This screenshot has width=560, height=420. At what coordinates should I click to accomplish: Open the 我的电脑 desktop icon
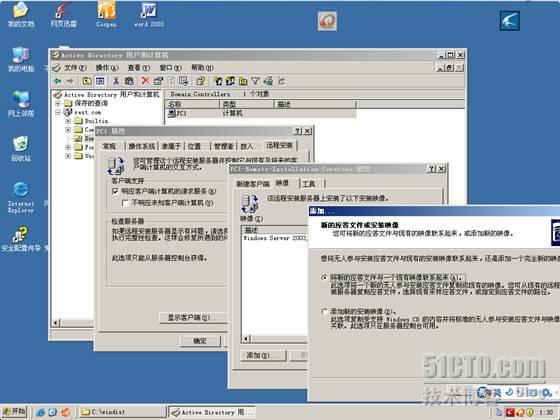click(x=21, y=59)
